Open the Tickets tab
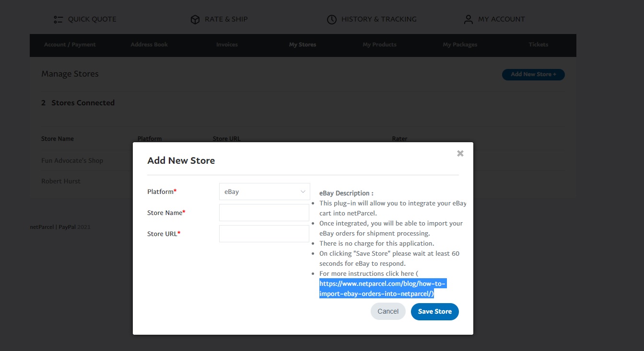 tap(538, 45)
